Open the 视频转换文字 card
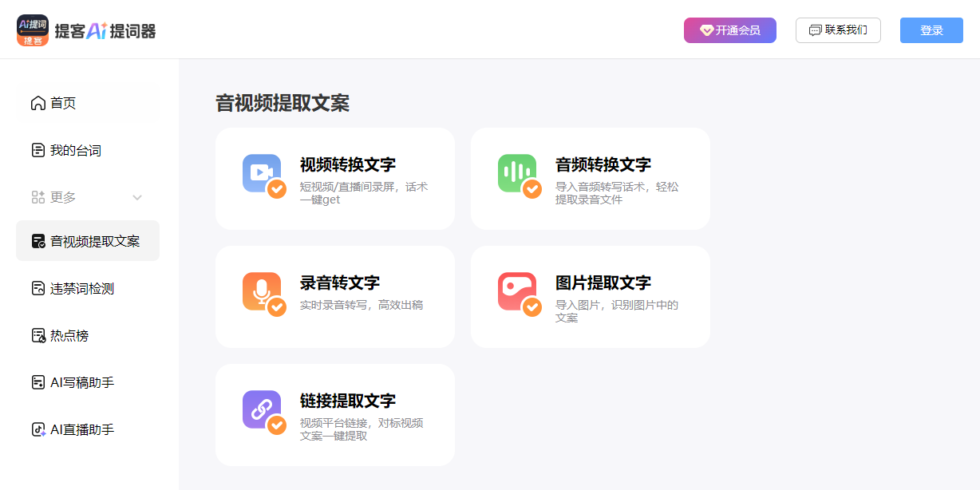 click(335, 179)
